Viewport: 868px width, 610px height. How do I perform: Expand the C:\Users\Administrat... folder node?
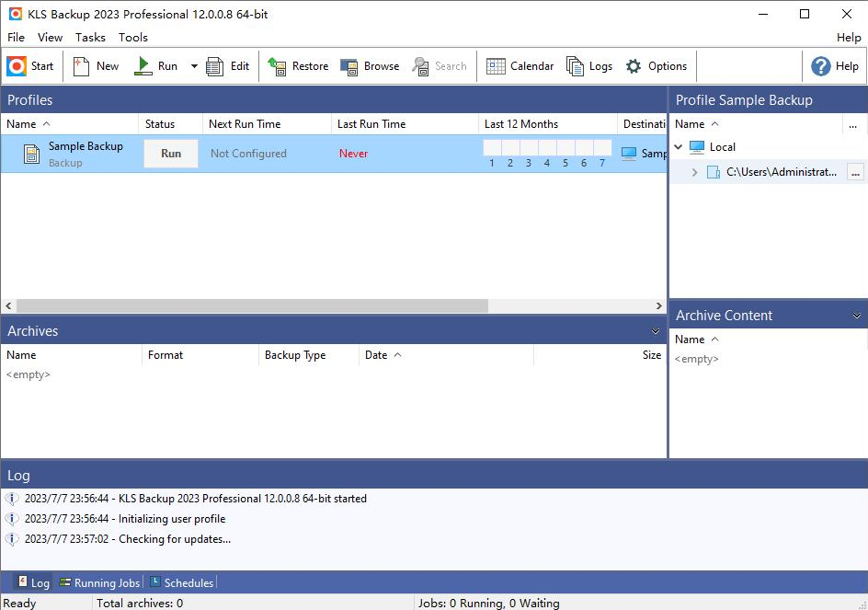[695, 172]
